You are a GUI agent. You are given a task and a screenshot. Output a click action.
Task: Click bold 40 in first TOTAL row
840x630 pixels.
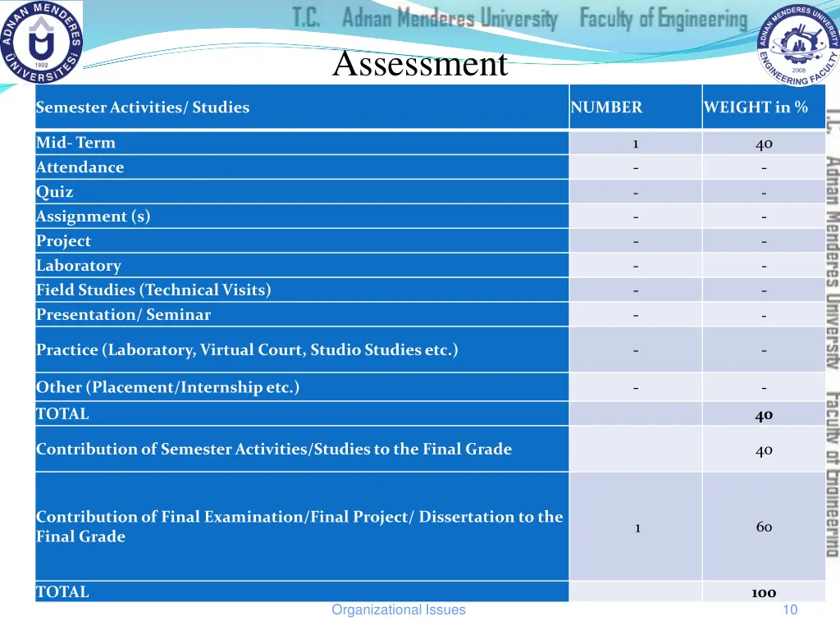[x=764, y=416]
